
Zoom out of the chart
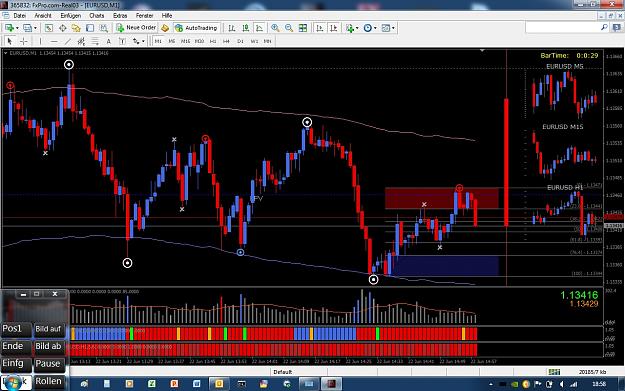point(289,28)
